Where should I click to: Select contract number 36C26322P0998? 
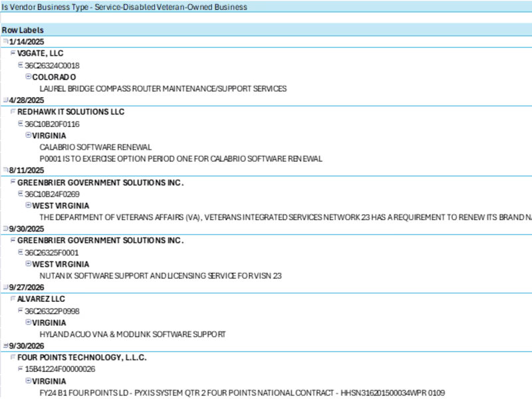53,311
